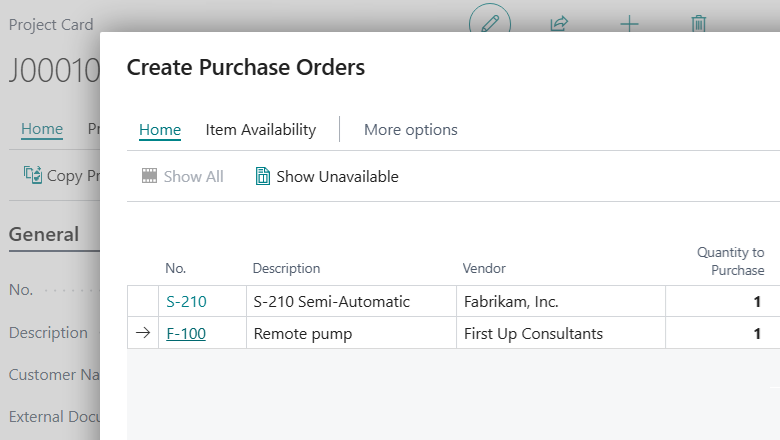Click the No. field label on Project Card
This screenshot has width=780, height=440.
[21, 289]
